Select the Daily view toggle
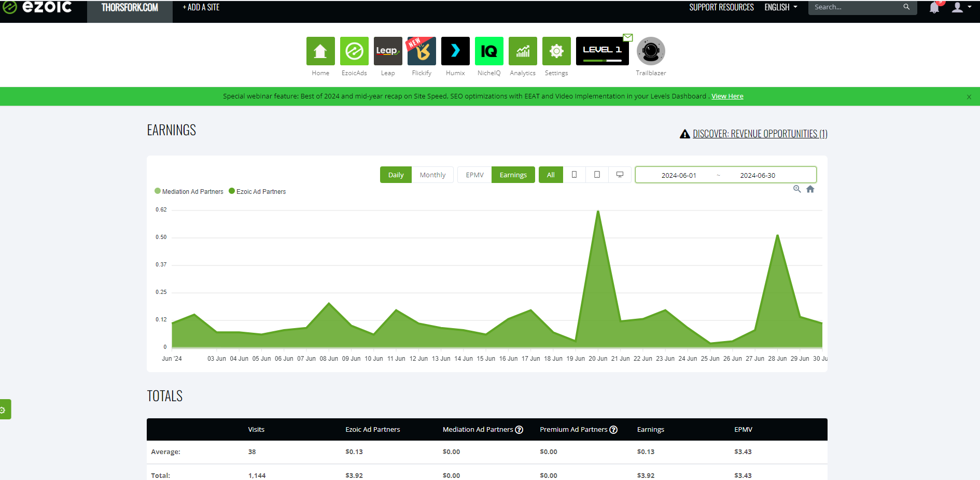 (x=396, y=175)
